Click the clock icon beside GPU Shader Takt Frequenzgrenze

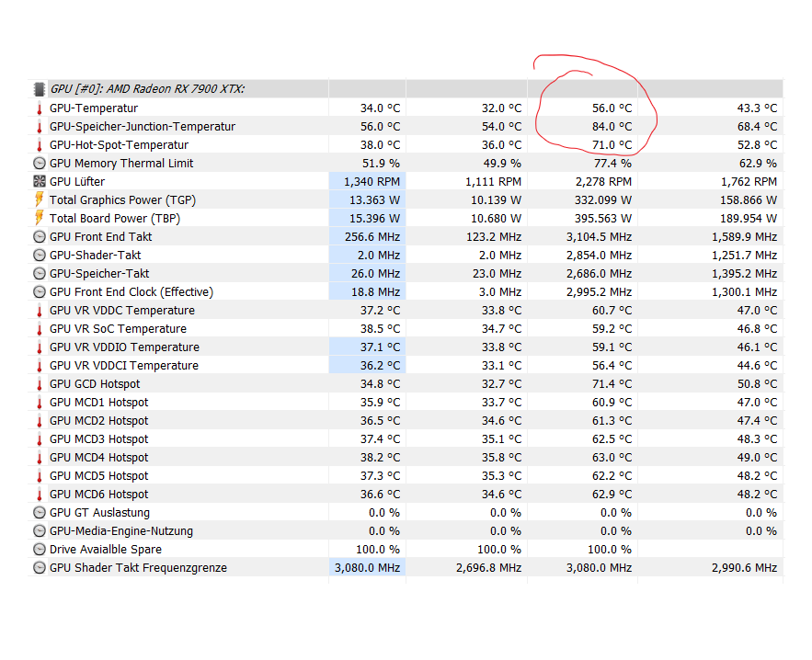[39, 568]
